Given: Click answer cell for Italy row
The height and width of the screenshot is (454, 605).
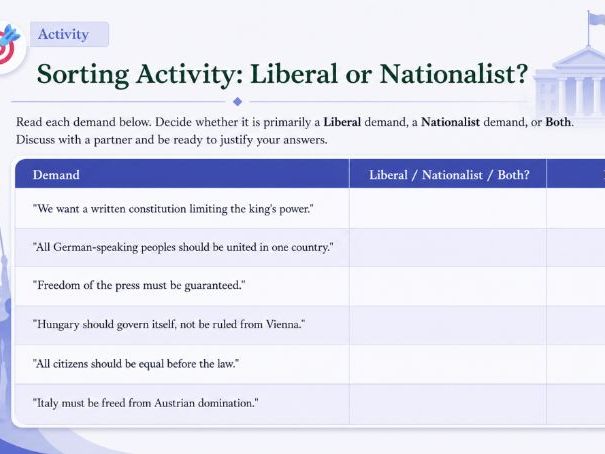Looking at the screenshot, I should tap(448, 404).
